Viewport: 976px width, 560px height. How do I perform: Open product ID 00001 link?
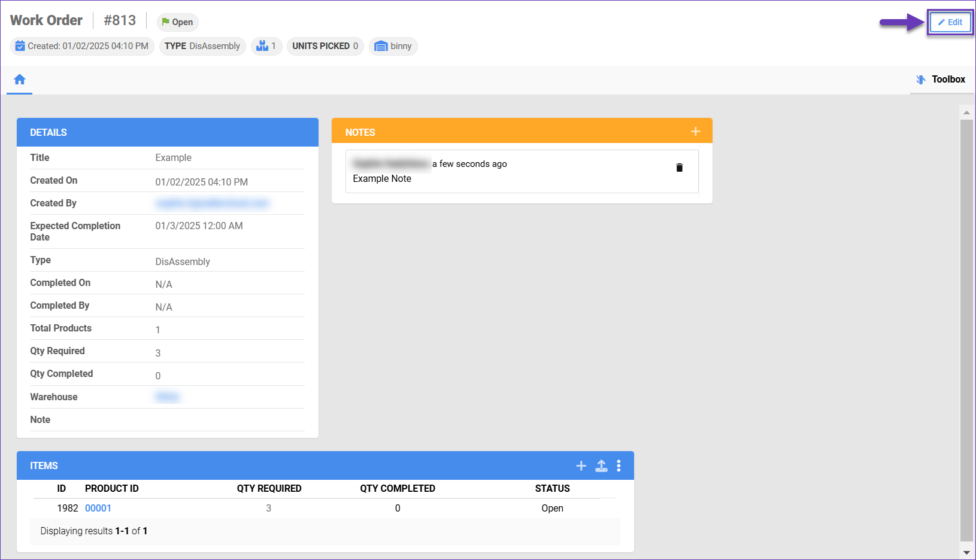point(98,508)
